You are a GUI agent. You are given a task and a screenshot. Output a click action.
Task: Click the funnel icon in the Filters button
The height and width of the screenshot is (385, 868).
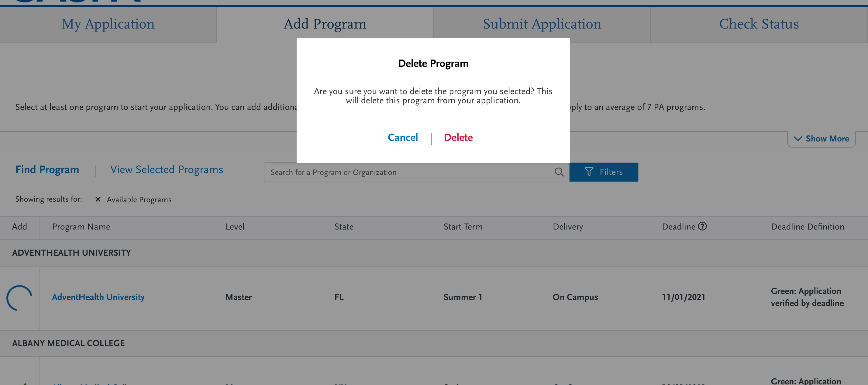[x=589, y=172]
